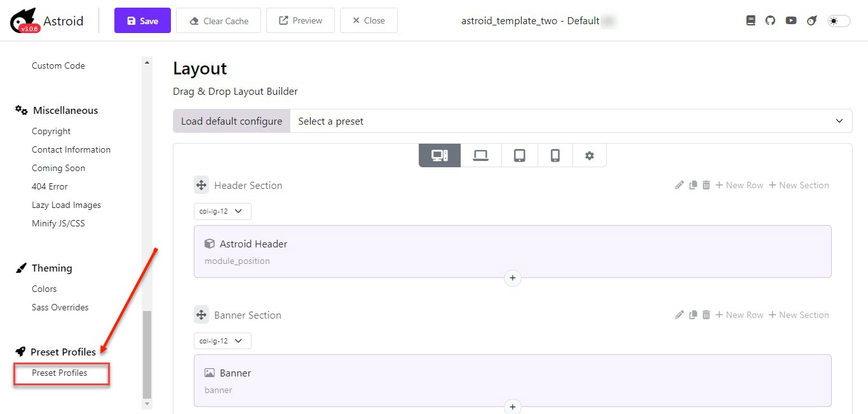
Task: Add New Row to Banner Section
Action: tap(739, 315)
